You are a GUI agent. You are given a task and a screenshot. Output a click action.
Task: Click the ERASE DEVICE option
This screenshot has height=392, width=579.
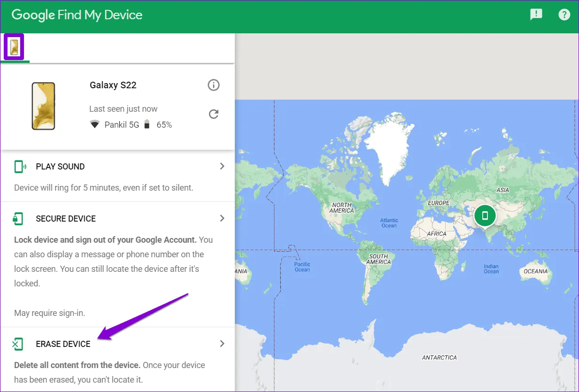point(63,344)
